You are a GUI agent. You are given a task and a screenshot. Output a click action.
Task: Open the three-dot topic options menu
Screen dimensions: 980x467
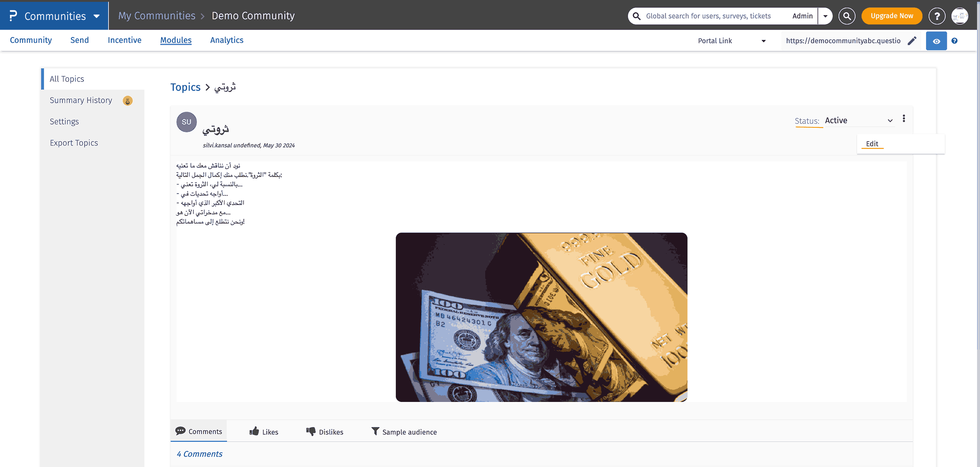point(904,119)
